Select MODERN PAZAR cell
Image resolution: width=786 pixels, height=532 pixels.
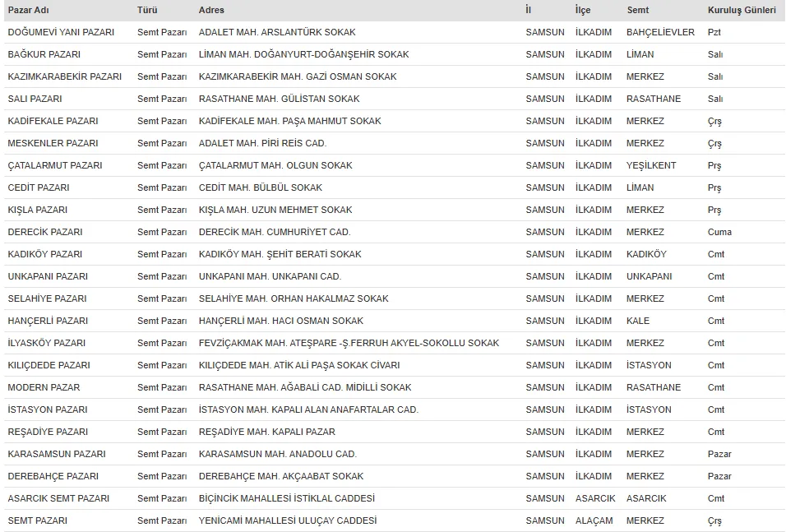(x=44, y=387)
